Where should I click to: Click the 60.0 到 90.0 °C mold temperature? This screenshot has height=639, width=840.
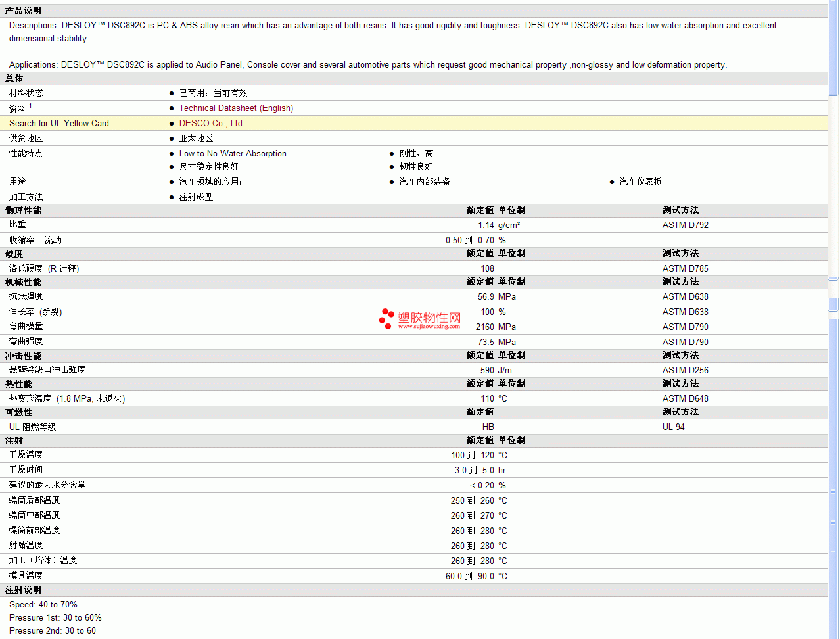pyautogui.click(x=477, y=577)
